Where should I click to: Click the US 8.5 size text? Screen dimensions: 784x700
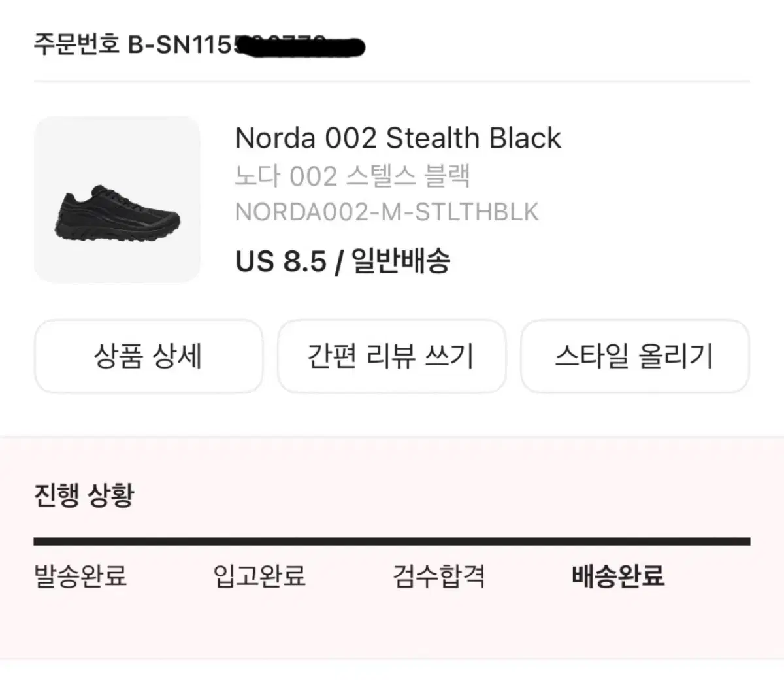(280, 261)
